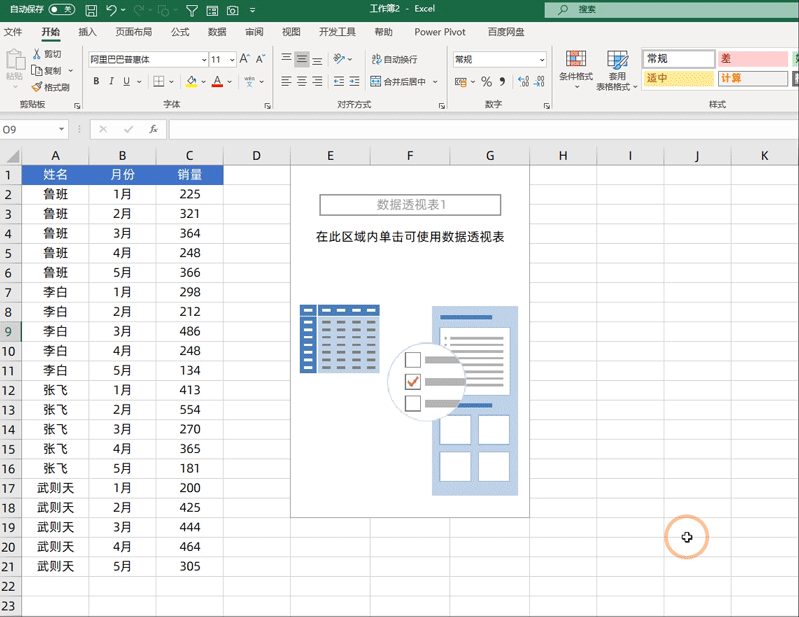Screen dimensions: 799x617
Task: Toggle Italic formatting
Action: tap(113, 81)
